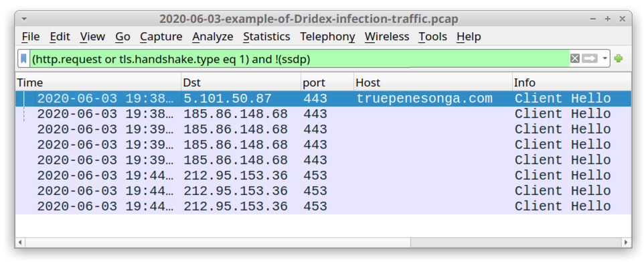
Task: Clear the display filter with X icon
Action: tap(575, 59)
